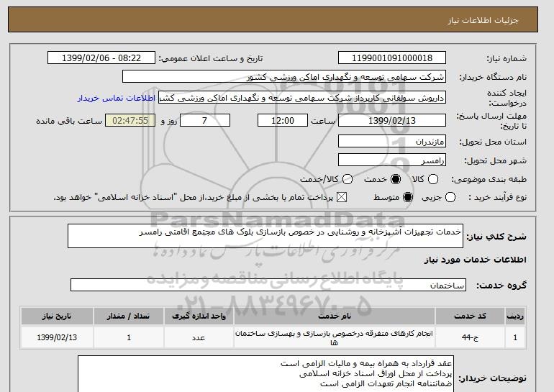Click the شماره نیاز field 1199001091000018
This screenshot has width=554, height=392.
(392, 58)
